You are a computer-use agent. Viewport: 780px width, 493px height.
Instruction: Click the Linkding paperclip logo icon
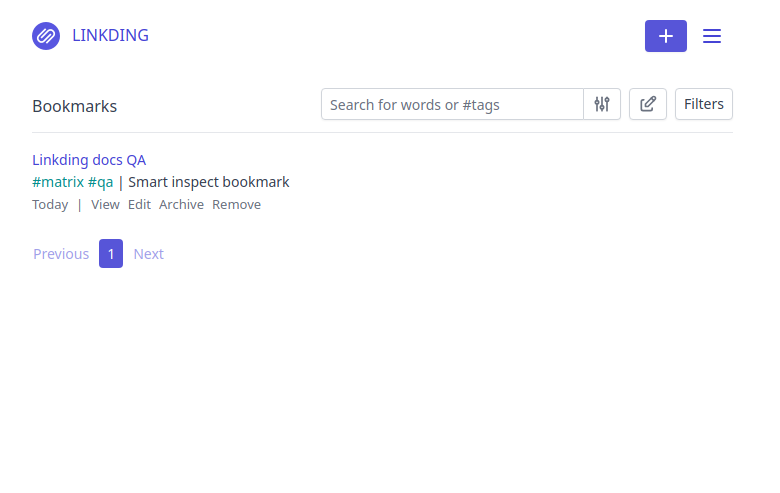[46, 36]
